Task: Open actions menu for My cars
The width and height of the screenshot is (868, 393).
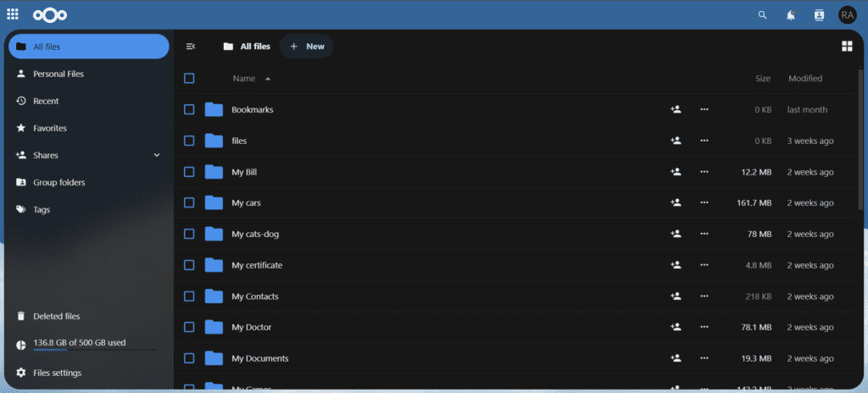Action: point(704,203)
